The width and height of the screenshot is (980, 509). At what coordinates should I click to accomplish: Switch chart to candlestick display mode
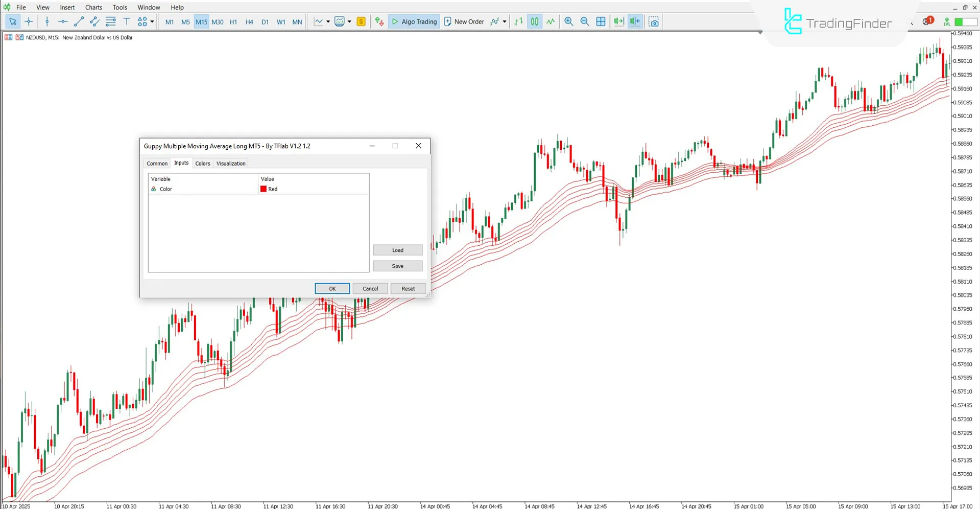point(534,21)
